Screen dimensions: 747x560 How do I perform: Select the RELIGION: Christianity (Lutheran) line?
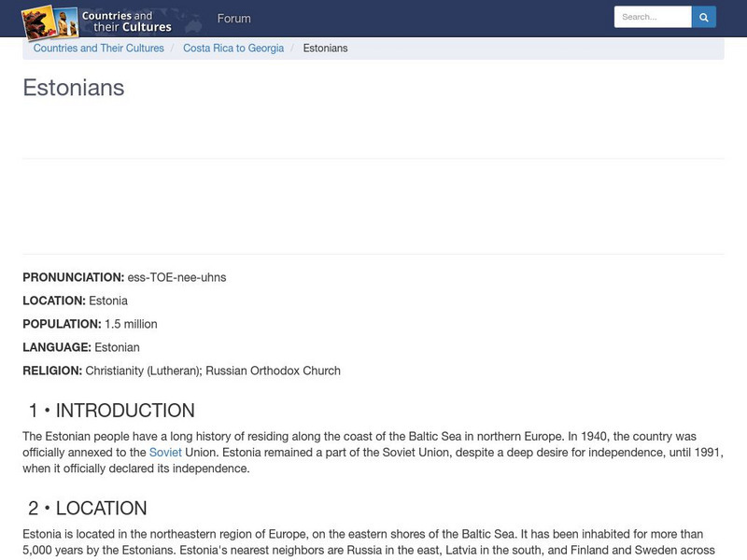point(181,371)
